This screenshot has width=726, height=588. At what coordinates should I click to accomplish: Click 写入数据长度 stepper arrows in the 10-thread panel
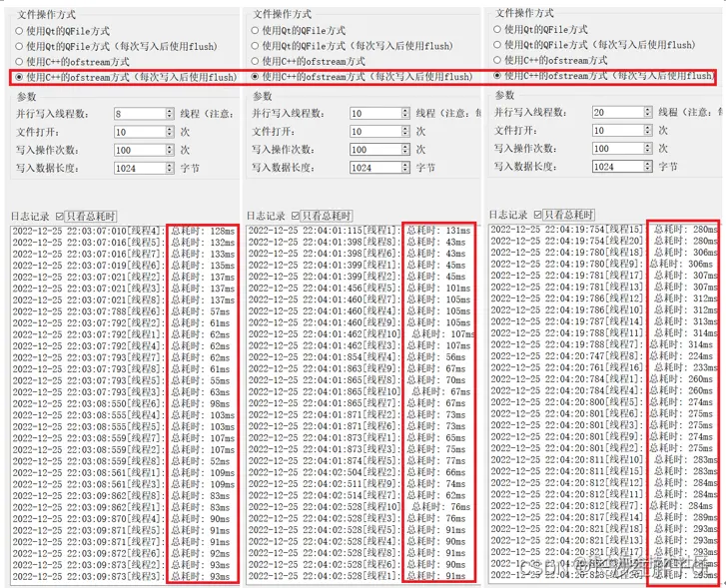[x=406, y=168]
